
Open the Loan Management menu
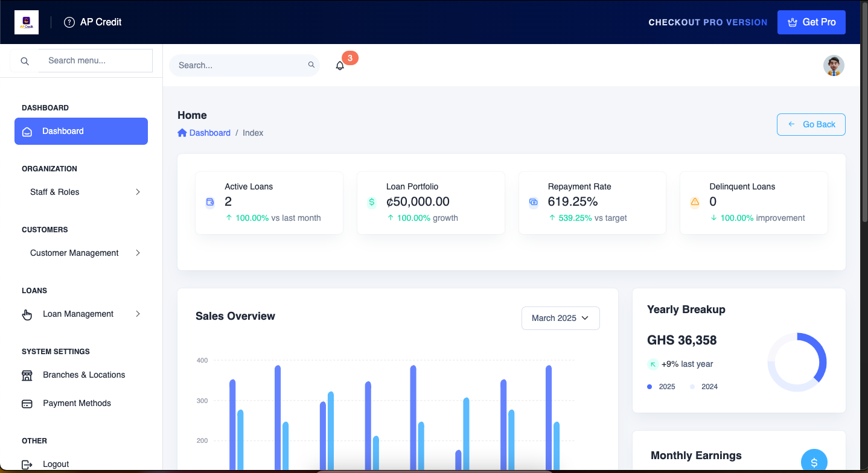tap(81, 314)
